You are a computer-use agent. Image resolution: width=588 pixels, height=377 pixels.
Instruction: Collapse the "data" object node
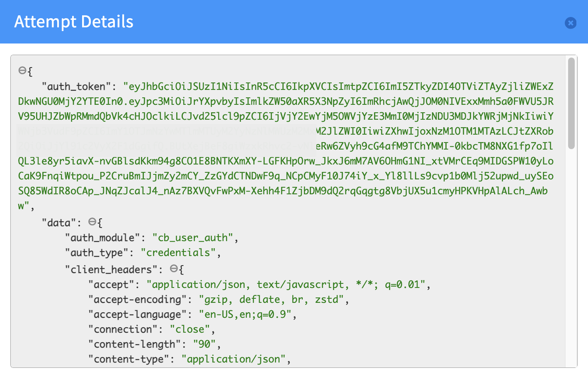[x=92, y=222]
